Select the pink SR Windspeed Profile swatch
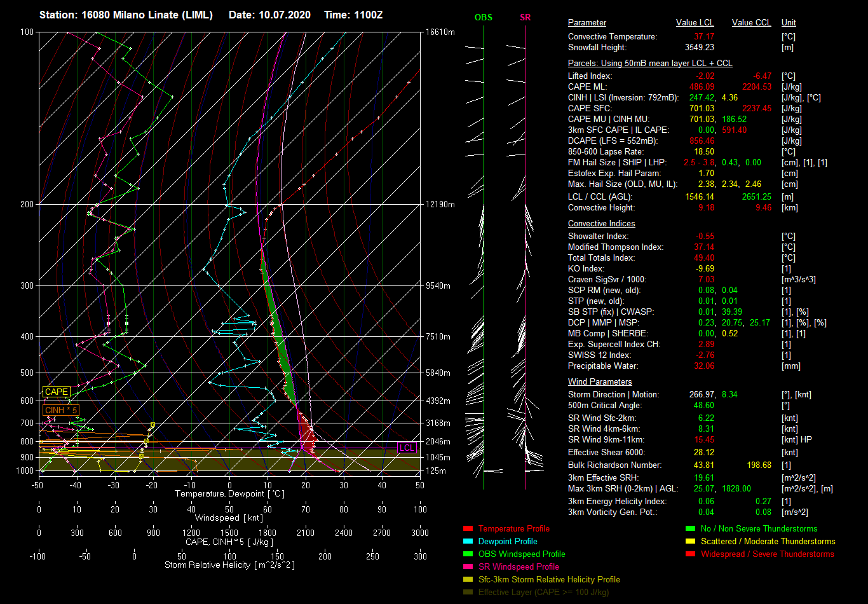The image size is (868, 604). (x=468, y=566)
